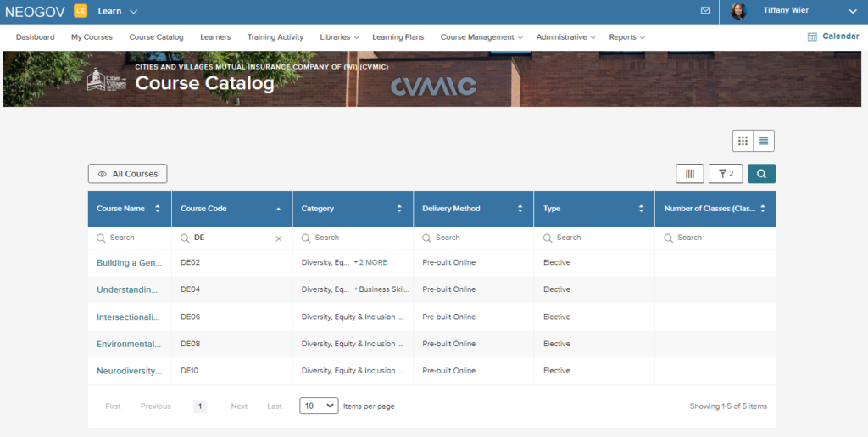This screenshot has height=437, width=868.
Task: Open Training Activity
Action: click(x=275, y=37)
